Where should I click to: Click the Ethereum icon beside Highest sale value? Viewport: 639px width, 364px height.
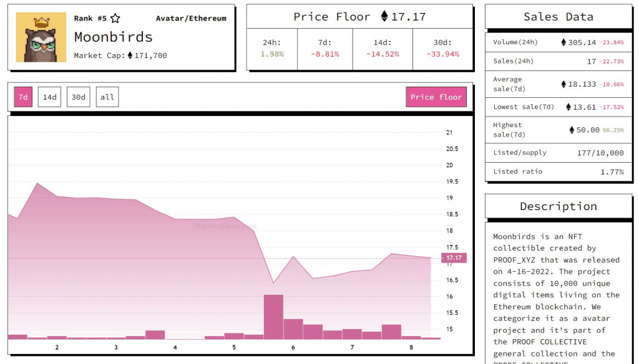572,130
